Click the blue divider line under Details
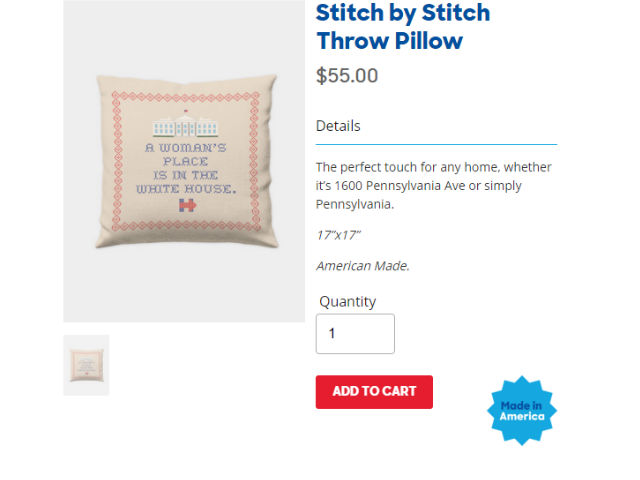 tap(436, 144)
